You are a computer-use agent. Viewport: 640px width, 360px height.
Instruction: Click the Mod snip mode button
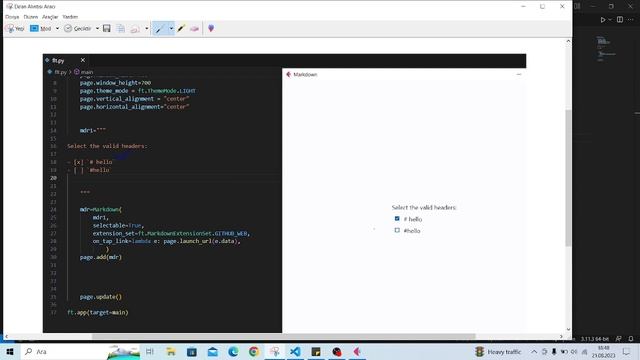click(41, 29)
